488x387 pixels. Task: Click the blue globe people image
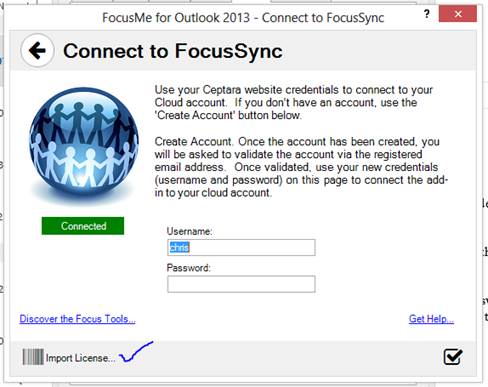coord(83,141)
